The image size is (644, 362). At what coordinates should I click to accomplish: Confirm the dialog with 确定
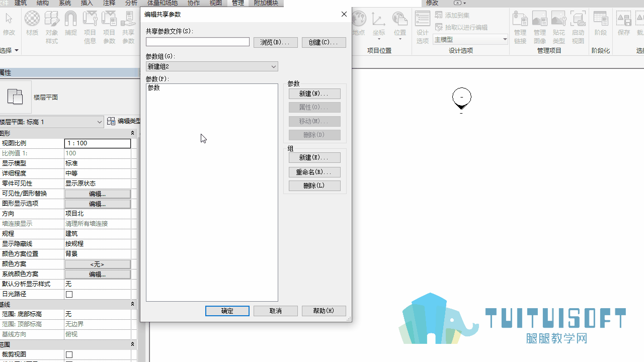click(227, 311)
